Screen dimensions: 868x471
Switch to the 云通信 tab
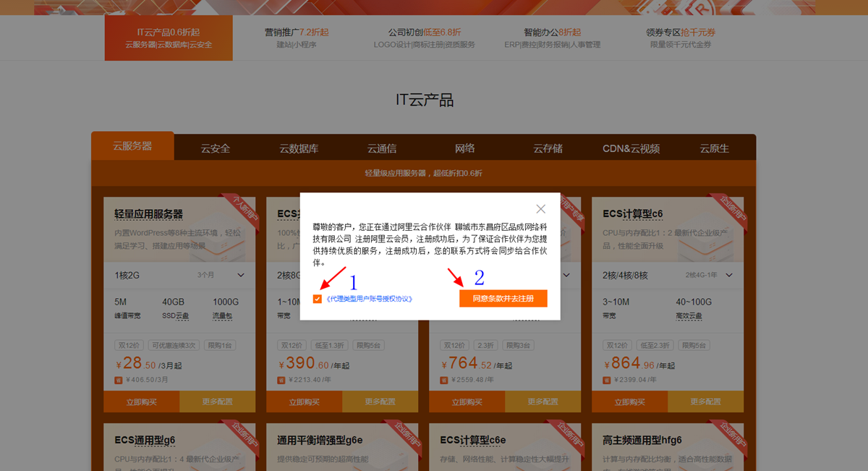click(382, 148)
